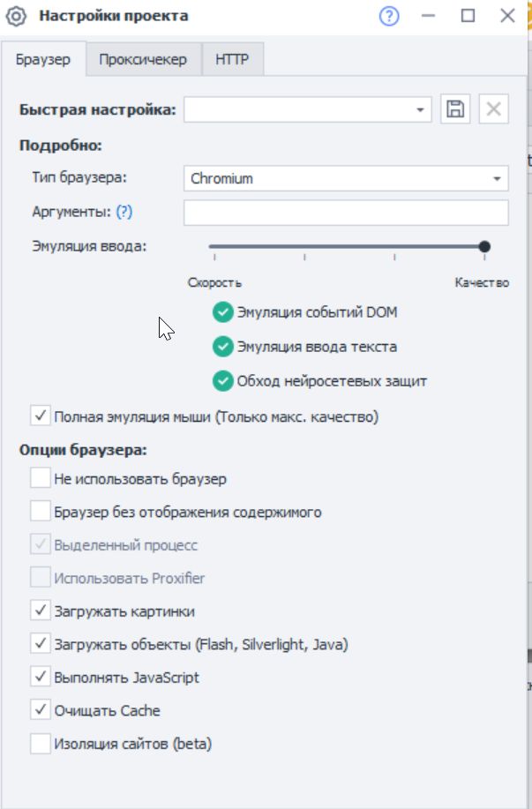Toggle Выполнять JavaScript checkbox
Screen dimensions: 532x809
point(41,678)
